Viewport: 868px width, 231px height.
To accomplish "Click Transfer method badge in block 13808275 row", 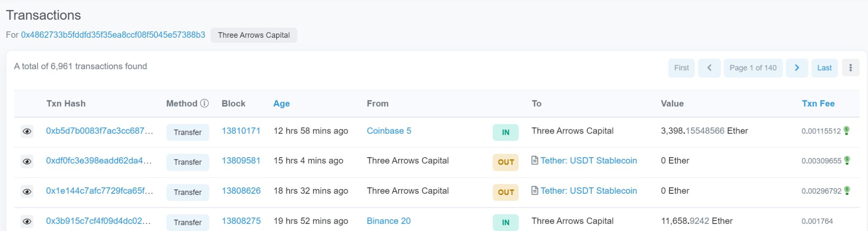I will click(188, 222).
